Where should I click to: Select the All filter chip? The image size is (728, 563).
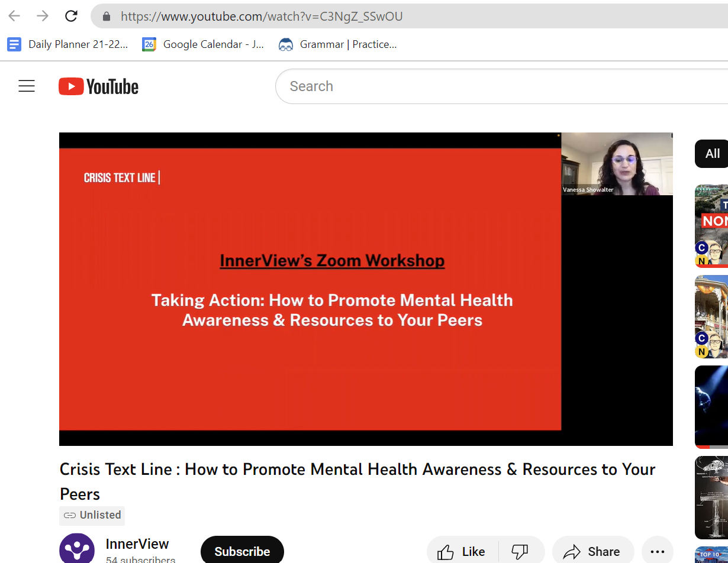click(712, 154)
